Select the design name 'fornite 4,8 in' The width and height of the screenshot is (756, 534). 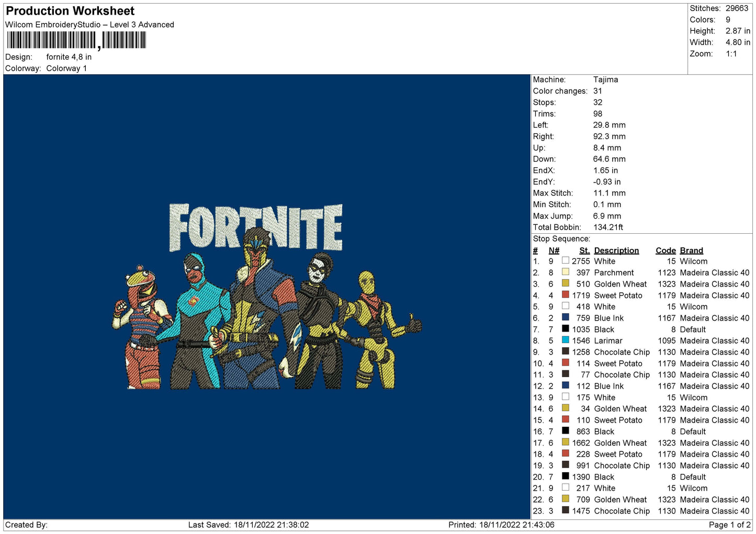(x=69, y=57)
